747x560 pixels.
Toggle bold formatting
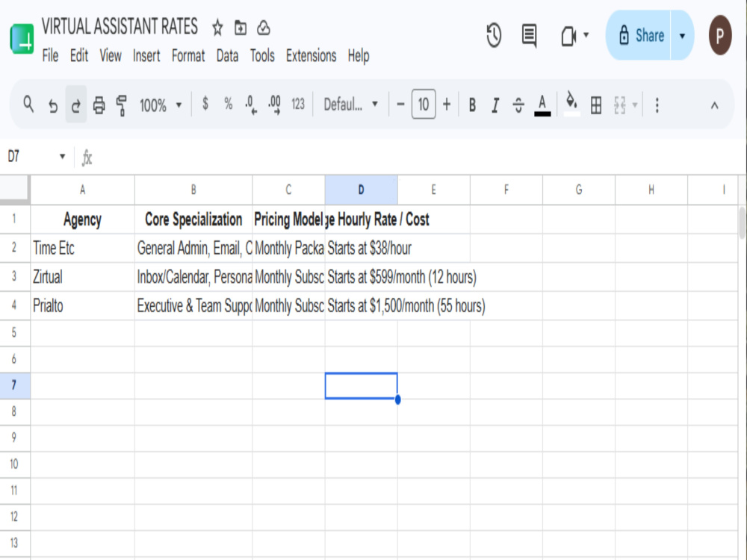pyautogui.click(x=472, y=105)
